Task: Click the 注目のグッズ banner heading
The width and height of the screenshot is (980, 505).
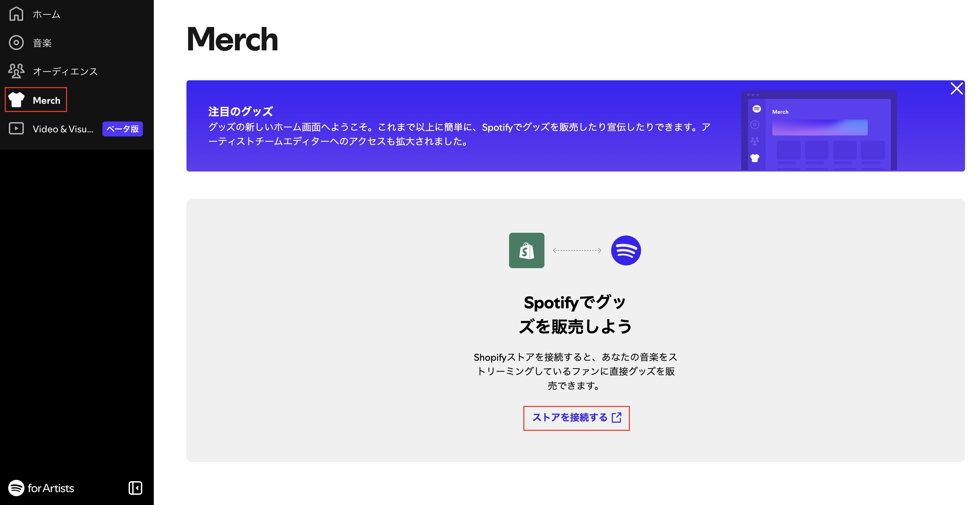Action: [x=241, y=112]
